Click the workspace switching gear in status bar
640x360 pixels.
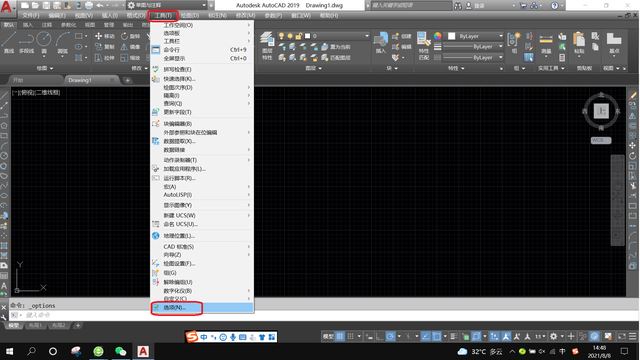(x=553, y=336)
